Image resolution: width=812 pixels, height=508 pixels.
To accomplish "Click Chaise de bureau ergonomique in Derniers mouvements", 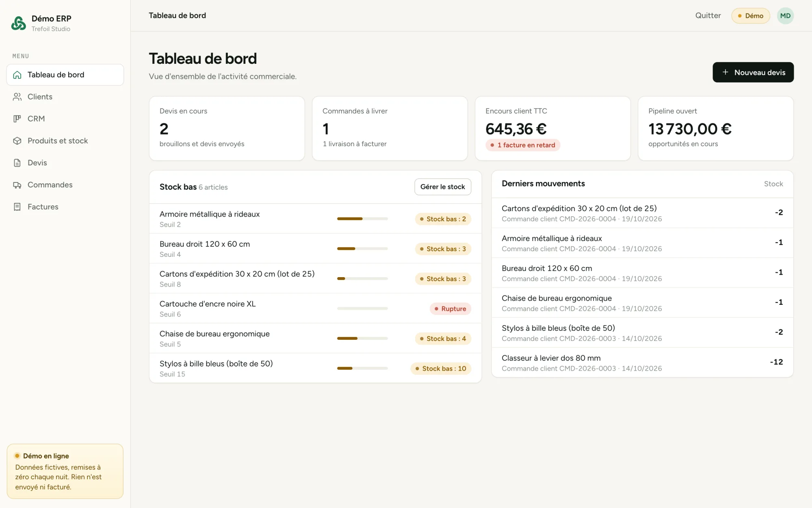I will 642,303.
